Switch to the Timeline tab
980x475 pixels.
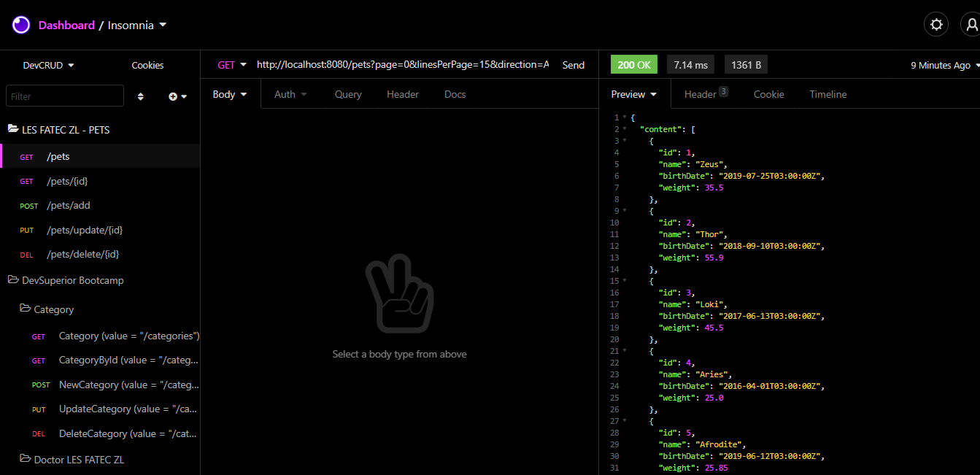(x=827, y=93)
